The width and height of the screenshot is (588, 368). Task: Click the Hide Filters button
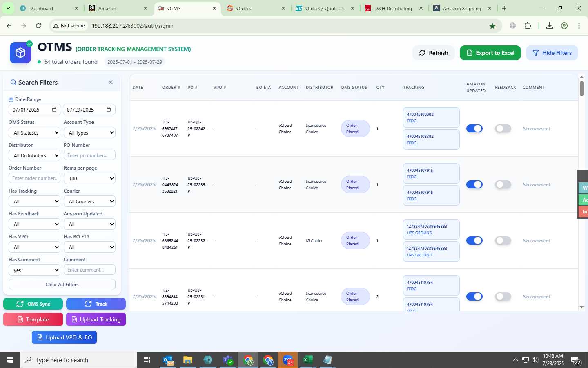(x=552, y=53)
